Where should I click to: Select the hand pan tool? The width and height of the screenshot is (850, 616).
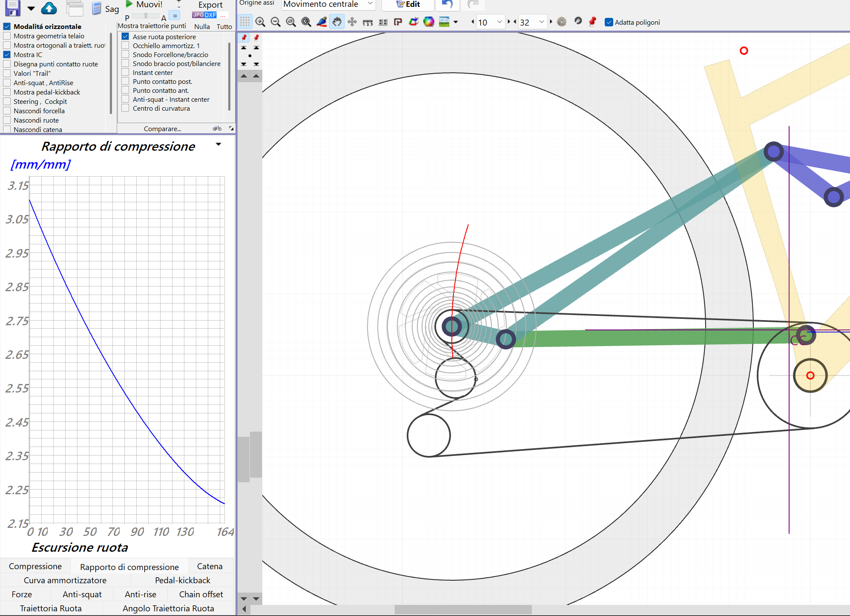pyautogui.click(x=337, y=22)
